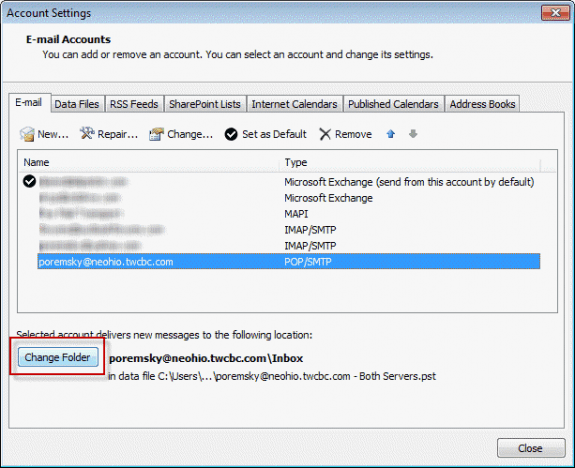
Task: Click the Change Folder button
Action: click(58, 357)
